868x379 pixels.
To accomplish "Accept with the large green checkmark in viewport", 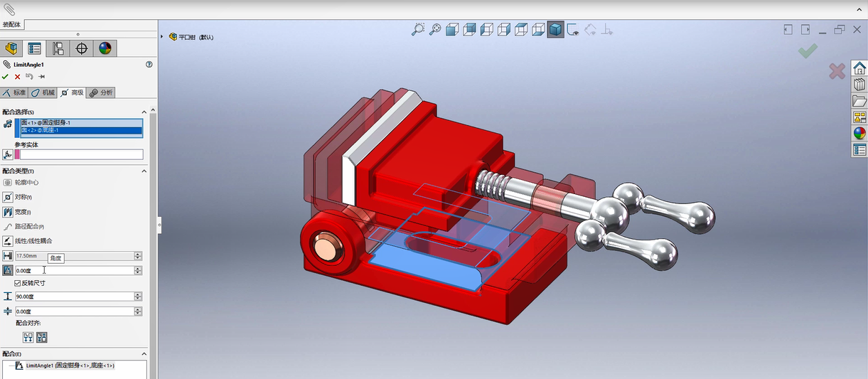I will pos(808,50).
